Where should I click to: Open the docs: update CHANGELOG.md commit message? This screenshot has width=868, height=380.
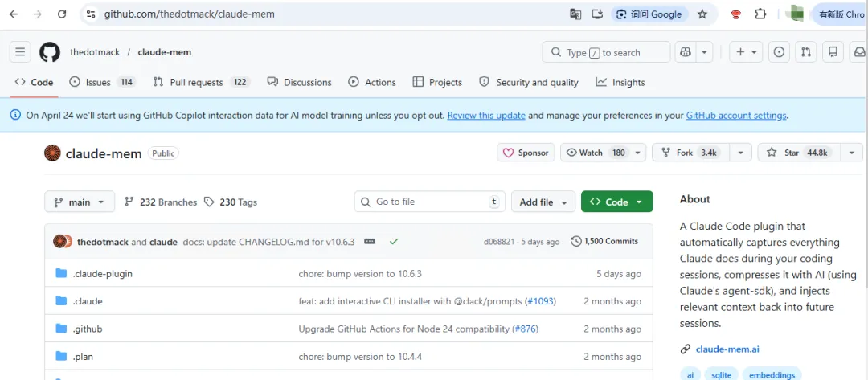[x=269, y=242]
